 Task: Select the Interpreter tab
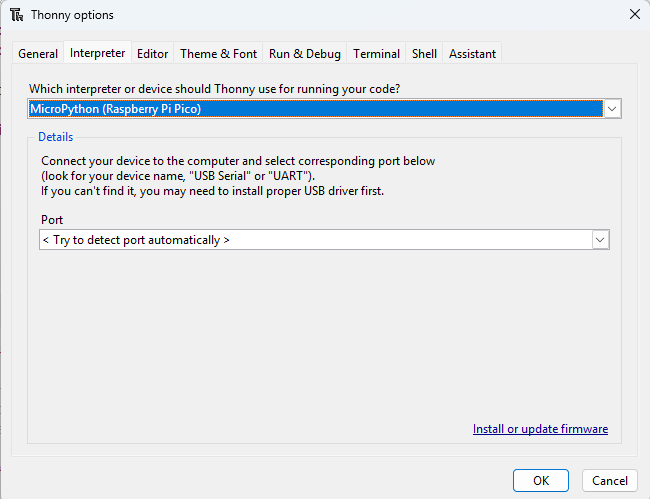point(98,53)
